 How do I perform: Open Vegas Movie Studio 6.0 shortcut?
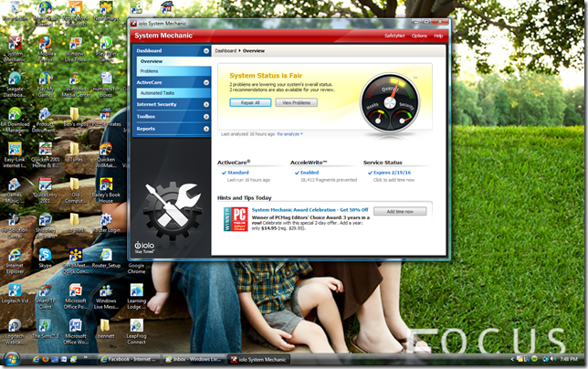pos(76,13)
